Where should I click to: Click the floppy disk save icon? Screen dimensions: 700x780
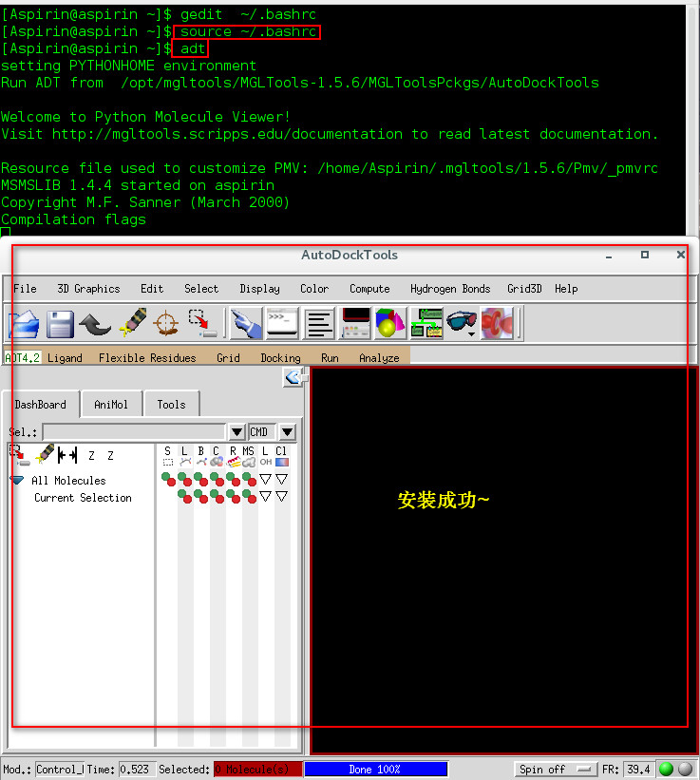click(x=60, y=324)
